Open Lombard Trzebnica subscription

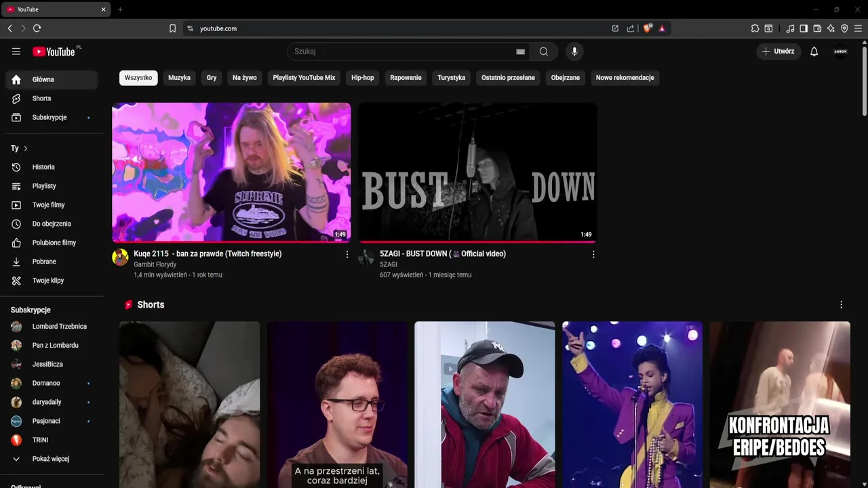pos(52,327)
